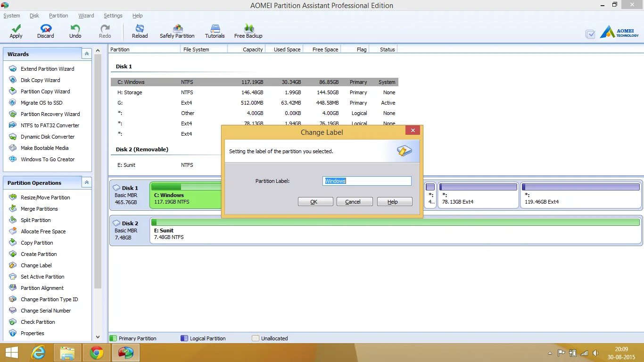Choose Create Partition operation
The height and width of the screenshot is (362, 644).
(x=39, y=254)
